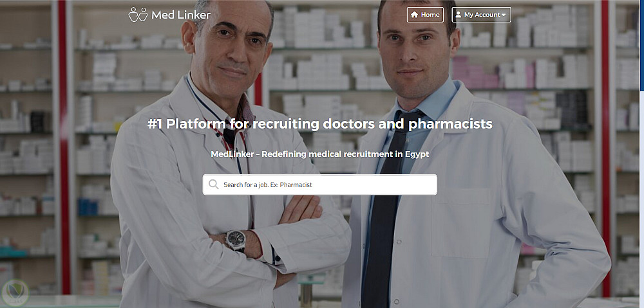Click the word Egypt in the tagline
Viewport: 644px width, 308px height.
click(418, 154)
